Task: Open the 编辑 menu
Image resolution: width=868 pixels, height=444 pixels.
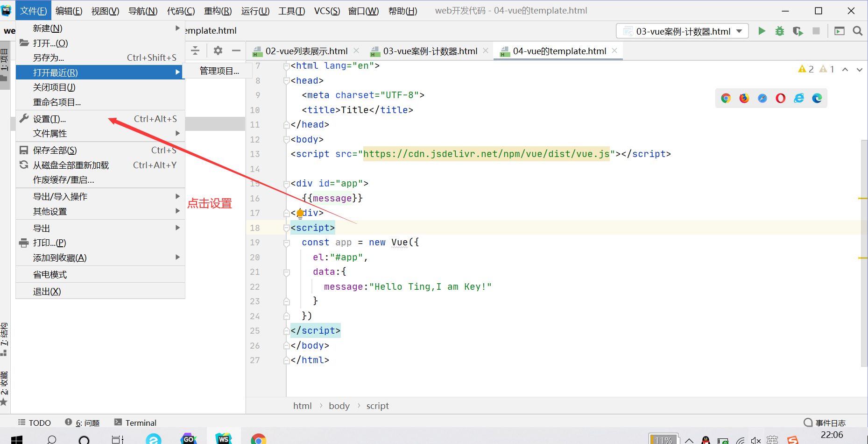Action: click(x=69, y=11)
